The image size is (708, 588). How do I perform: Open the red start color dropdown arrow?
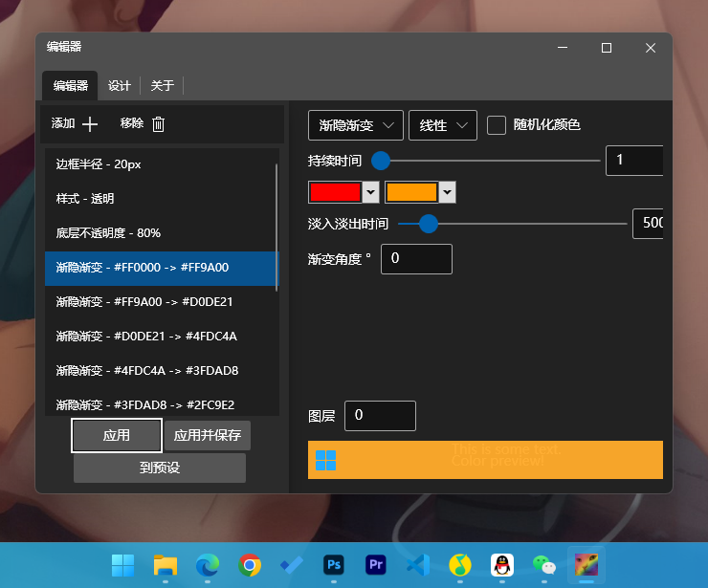coord(370,192)
